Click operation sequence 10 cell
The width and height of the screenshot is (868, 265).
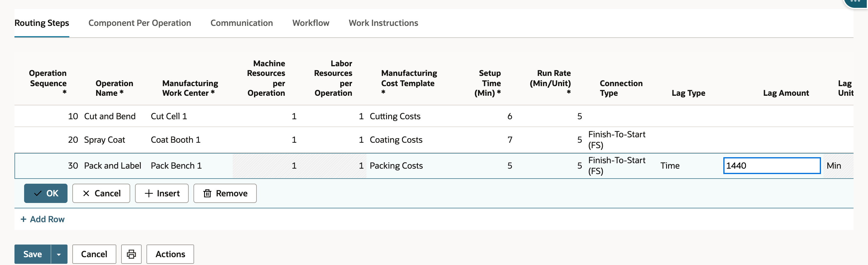click(73, 116)
